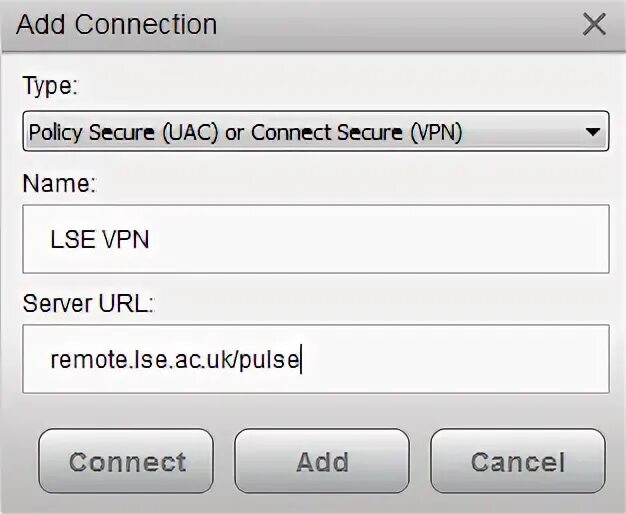This screenshot has height=514, width=626.
Task: Close the Add Connection dialog with X
Action: pyautogui.click(x=594, y=24)
